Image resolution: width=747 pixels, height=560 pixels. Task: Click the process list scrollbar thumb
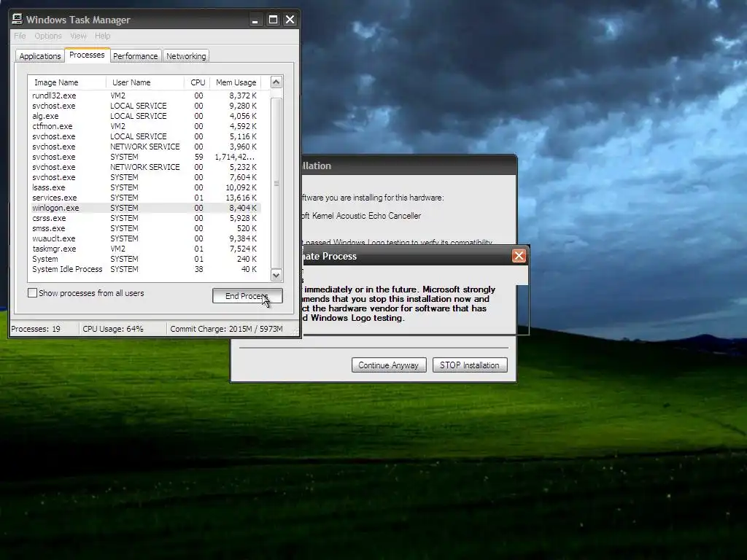click(276, 183)
